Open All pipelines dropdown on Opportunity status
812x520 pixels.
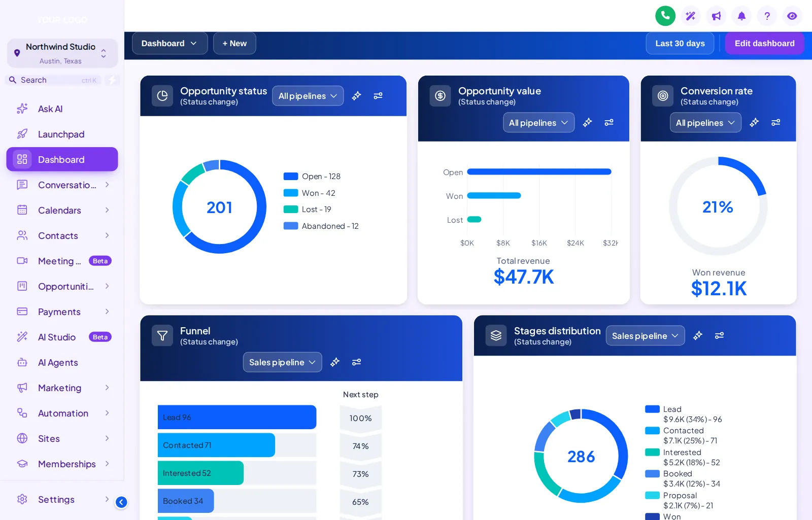click(308, 96)
